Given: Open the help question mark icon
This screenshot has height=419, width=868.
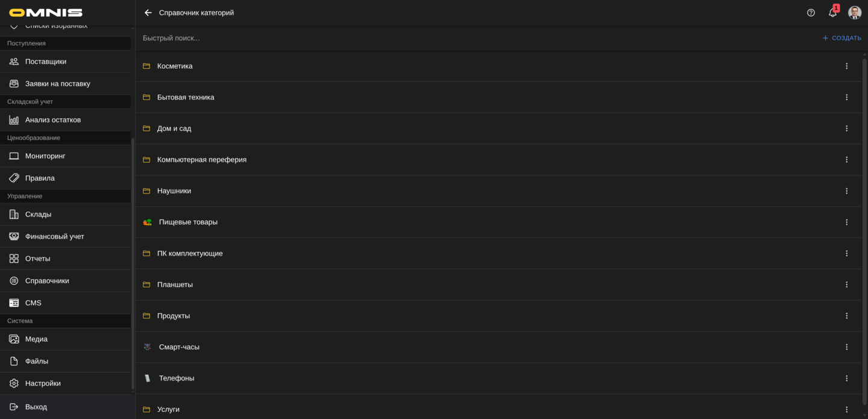Looking at the screenshot, I should click(811, 13).
